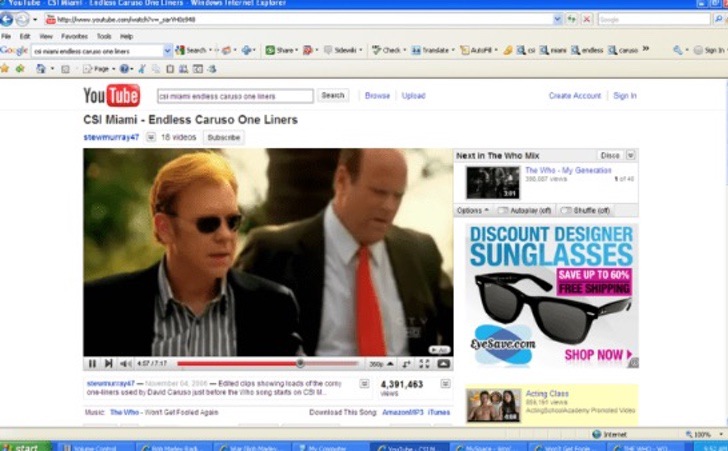Show more Google Toolbar buttons with the chevron
Image resolution: width=728 pixels, height=451 pixels.
tap(645, 49)
